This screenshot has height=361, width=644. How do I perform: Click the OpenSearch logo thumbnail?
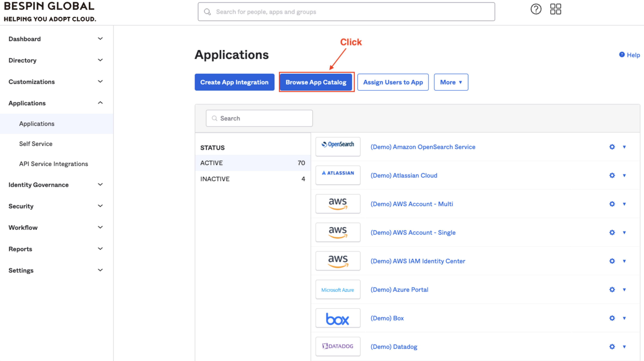338,147
